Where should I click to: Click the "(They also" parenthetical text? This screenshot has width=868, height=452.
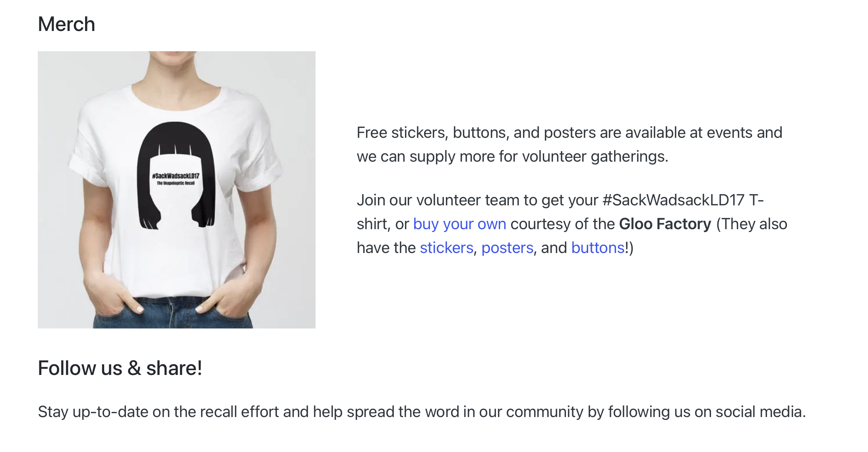pos(752,224)
